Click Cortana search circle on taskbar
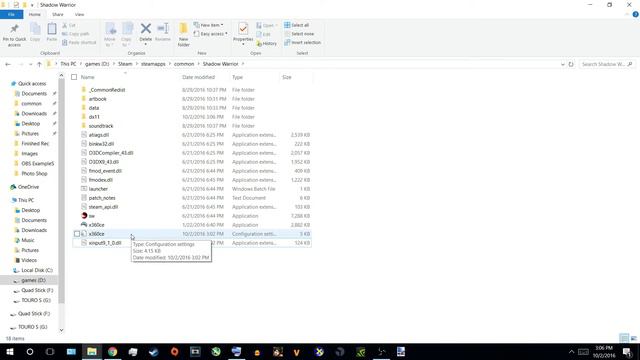Viewport: 640px width, 360px height. click(x=30, y=351)
